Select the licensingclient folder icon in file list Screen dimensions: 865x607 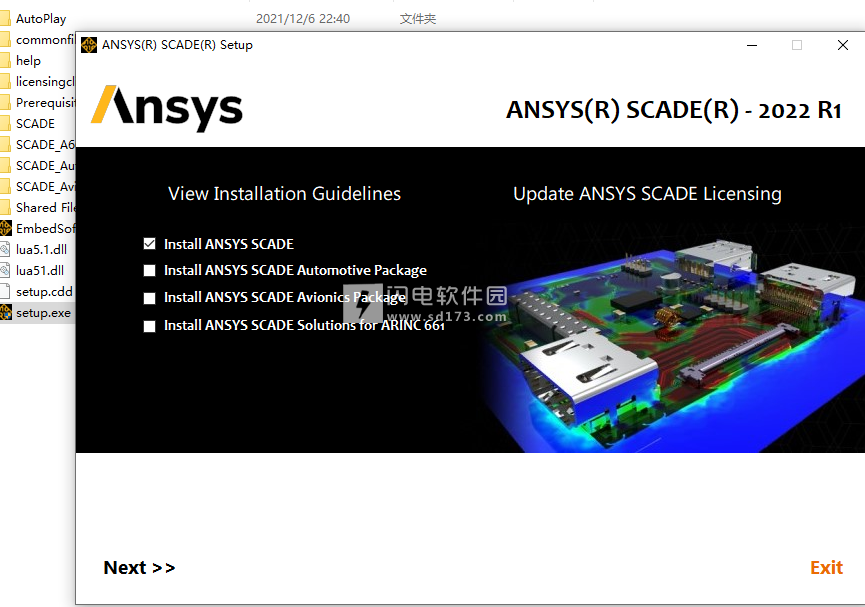[x=5, y=82]
